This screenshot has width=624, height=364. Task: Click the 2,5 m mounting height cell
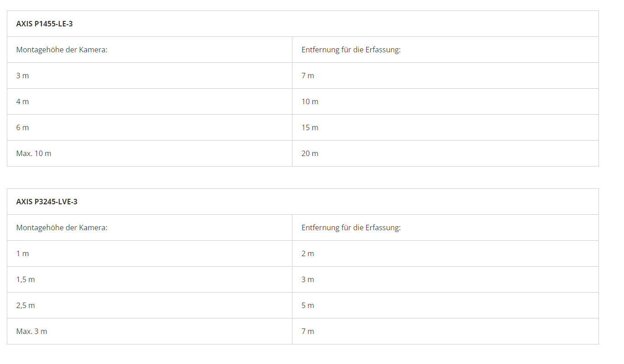click(26, 305)
